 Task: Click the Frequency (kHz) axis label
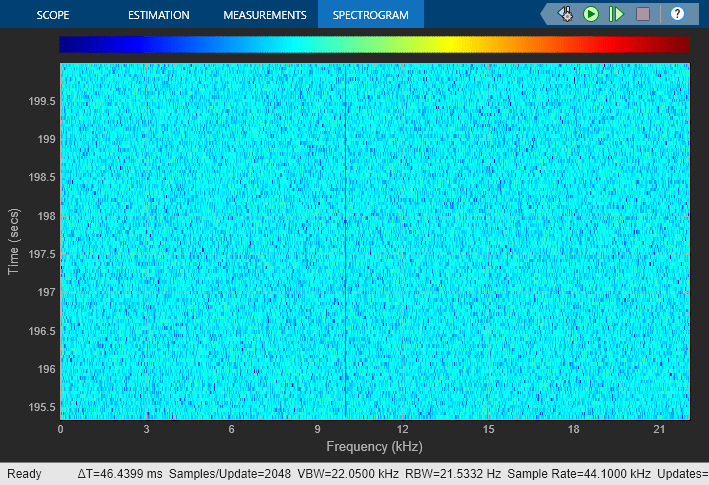(374, 447)
